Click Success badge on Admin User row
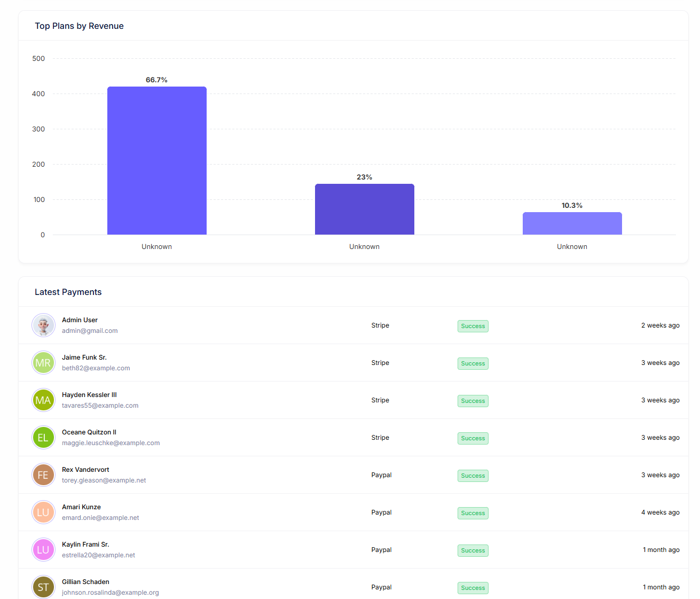 point(473,326)
